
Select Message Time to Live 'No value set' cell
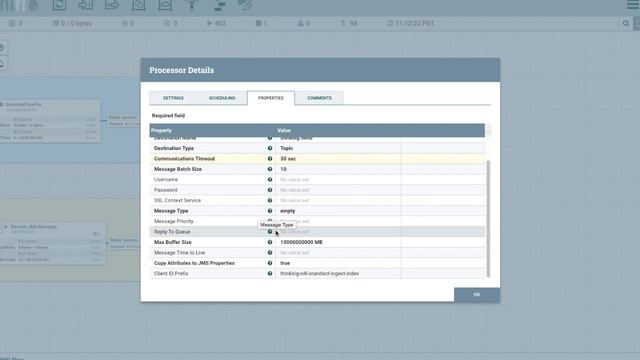(338, 253)
